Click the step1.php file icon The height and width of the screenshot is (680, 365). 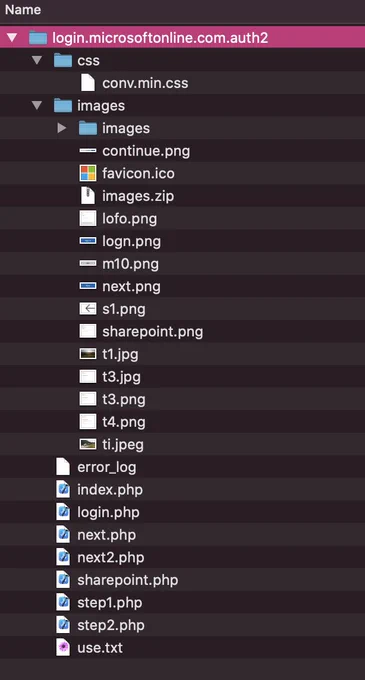[63, 602]
